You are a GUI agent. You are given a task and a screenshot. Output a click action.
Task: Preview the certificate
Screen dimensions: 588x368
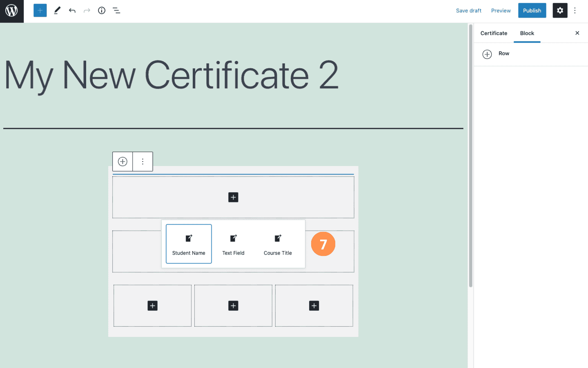pyautogui.click(x=501, y=11)
